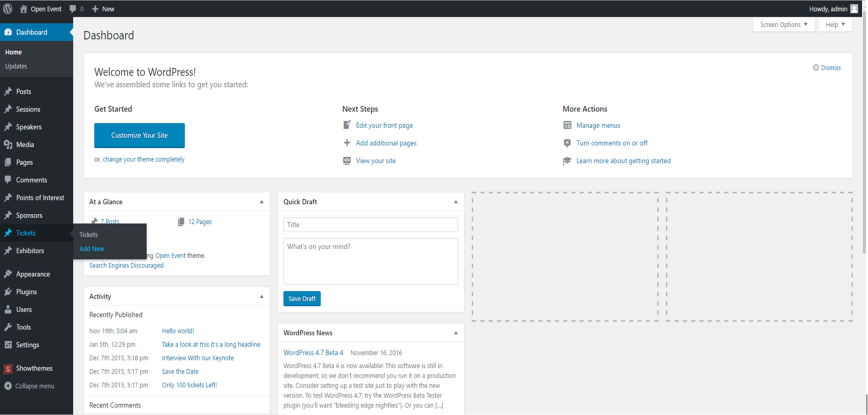Click the View your site link
Viewport: 868px width, 415px height.
[376, 161]
